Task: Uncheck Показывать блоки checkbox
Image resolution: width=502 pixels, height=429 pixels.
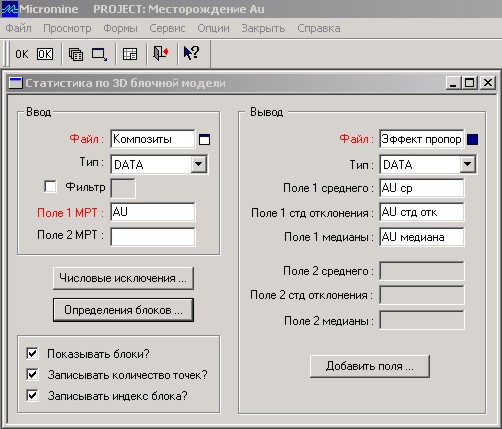Action: 32,353
